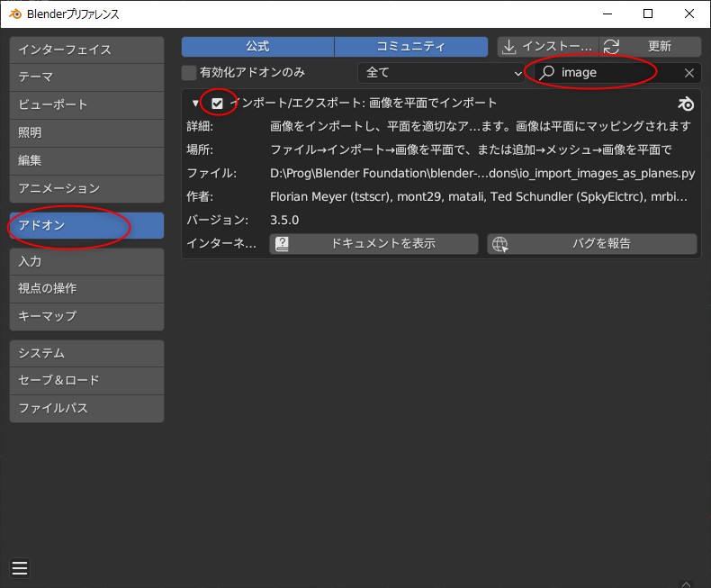Switch to the テーマ section
Screen dimensions: 711x588
[x=86, y=77]
